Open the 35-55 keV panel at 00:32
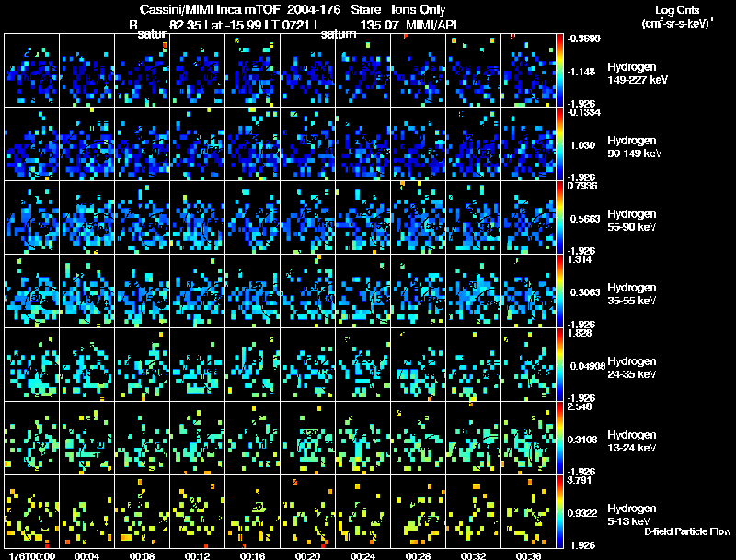 coord(473,291)
